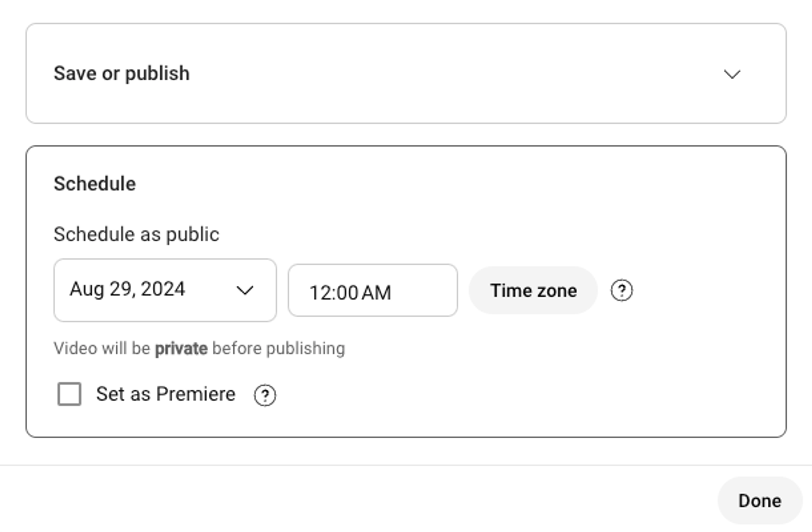
Task: Select the "Save or publish" title text
Action: [x=121, y=74]
